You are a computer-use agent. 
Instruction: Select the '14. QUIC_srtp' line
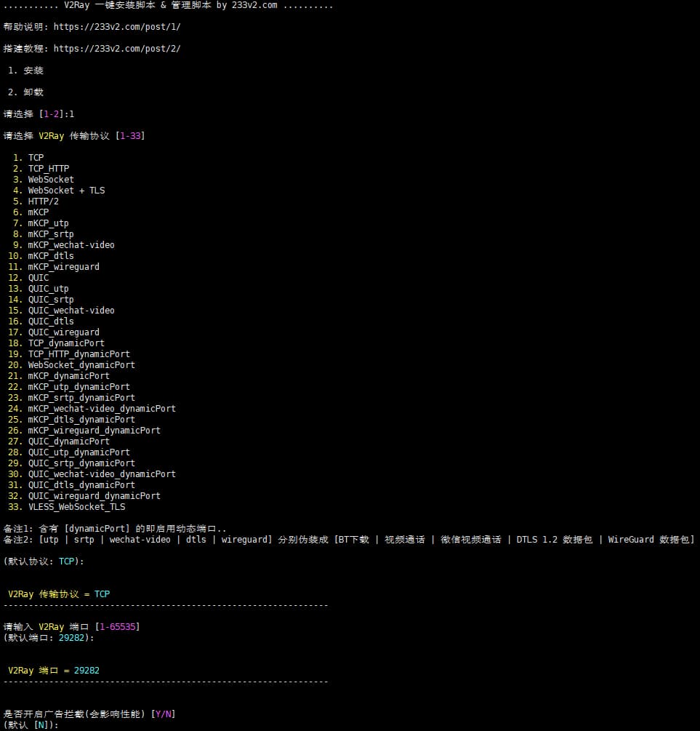tap(41, 299)
